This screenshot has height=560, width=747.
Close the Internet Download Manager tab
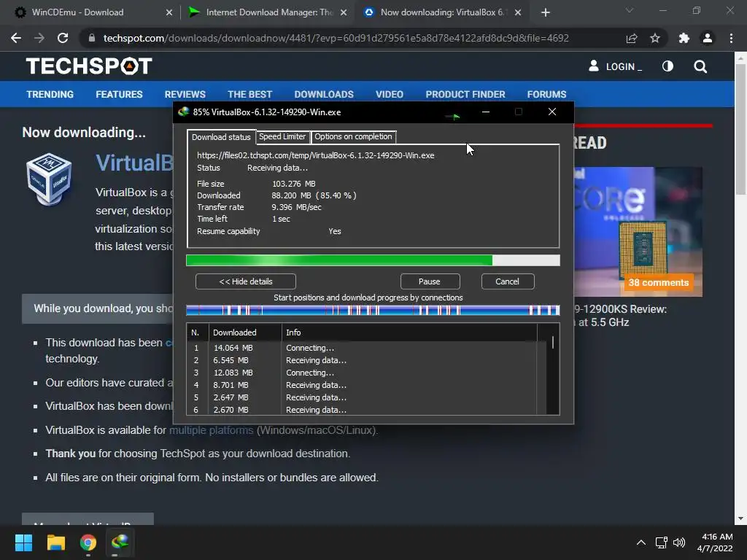coord(344,12)
